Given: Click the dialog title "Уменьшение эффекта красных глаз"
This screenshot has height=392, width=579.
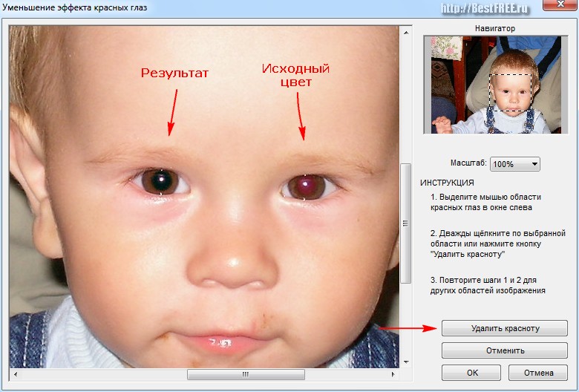Looking at the screenshot, I should pyautogui.click(x=75, y=7).
